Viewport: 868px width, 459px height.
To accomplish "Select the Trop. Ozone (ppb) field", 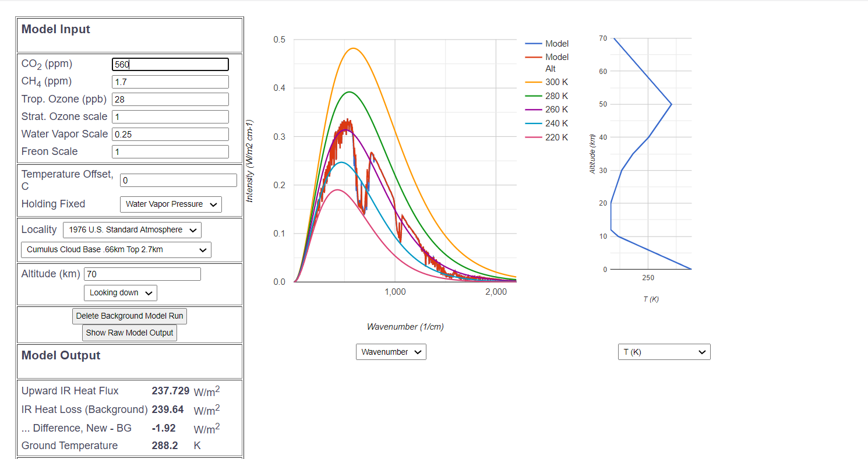I will tap(170, 100).
